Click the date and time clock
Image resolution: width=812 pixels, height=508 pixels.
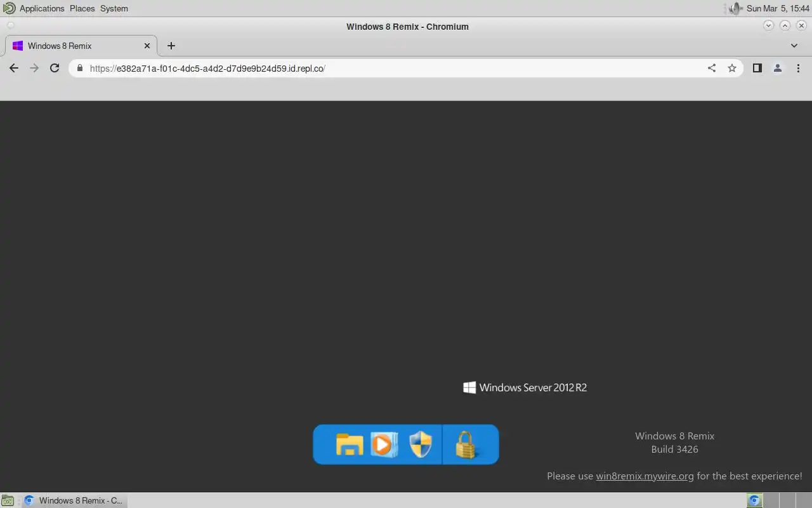click(778, 8)
